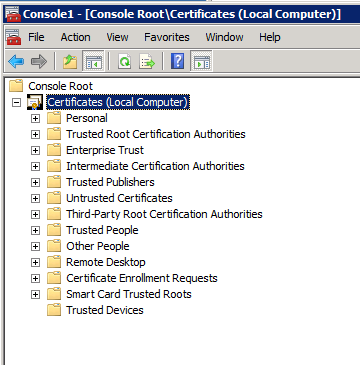Click the Back arrow toolbar icon
Screen dimensions: 360x365
tap(16, 62)
